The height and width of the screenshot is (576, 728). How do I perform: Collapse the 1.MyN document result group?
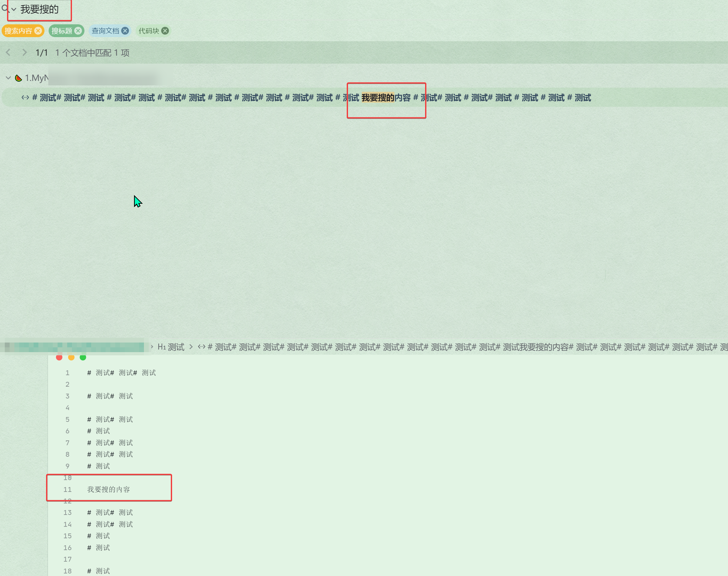pyautogui.click(x=8, y=78)
